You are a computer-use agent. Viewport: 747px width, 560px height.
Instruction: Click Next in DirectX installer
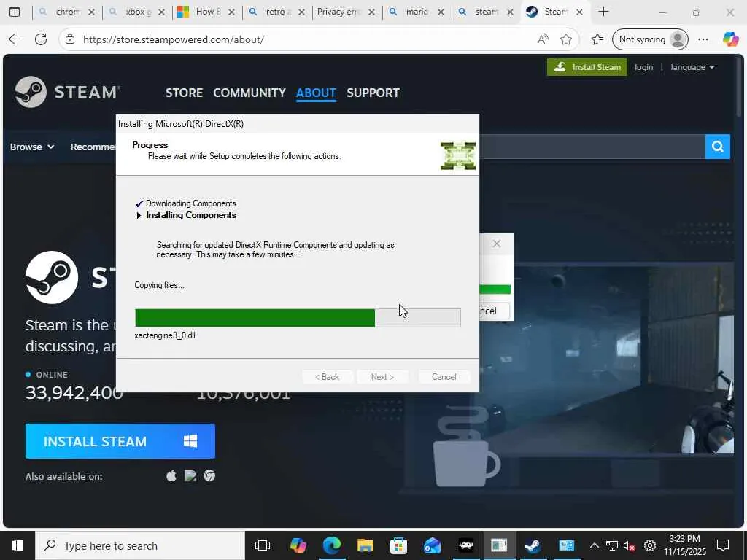point(382,377)
